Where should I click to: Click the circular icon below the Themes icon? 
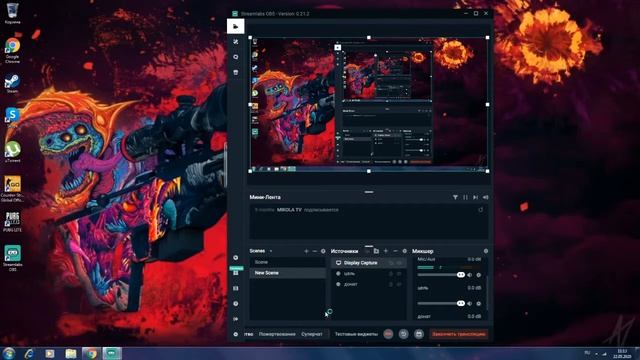pyautogui.click(x=236, y=57)
